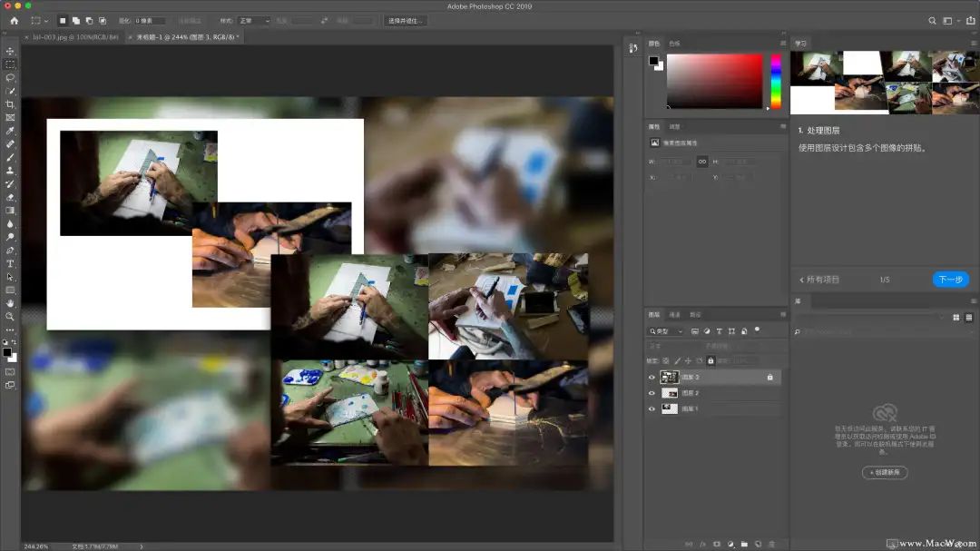Click the search icon at top right
Image resolution: width=980 pixels, height=551 pixels.
(x=932, y=21)
